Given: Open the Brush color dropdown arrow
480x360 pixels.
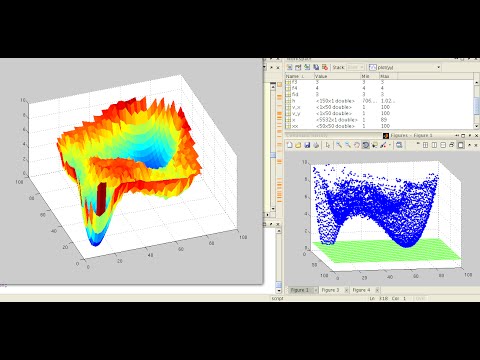Looking at the screenshot, I should (x=389, y=145).
